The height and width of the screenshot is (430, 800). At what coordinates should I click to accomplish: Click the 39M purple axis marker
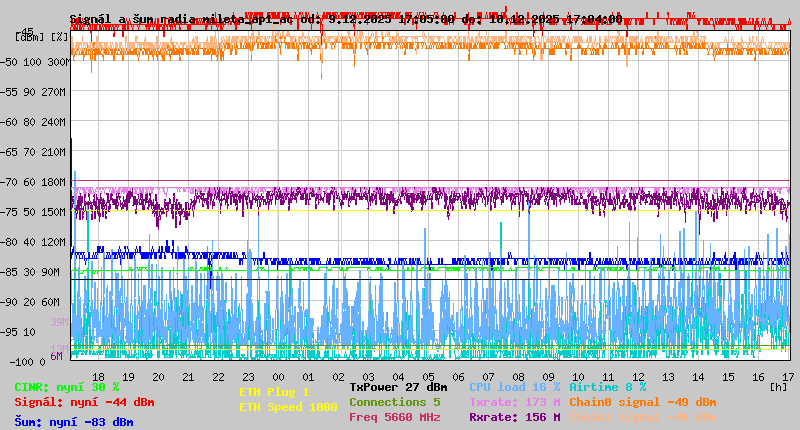point(59,322)
